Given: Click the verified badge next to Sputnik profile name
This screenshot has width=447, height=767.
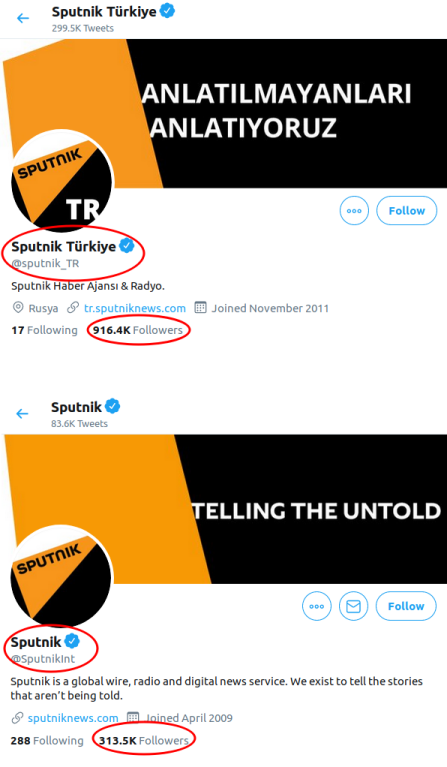Looking at the screenshot, I should point(72,641).
